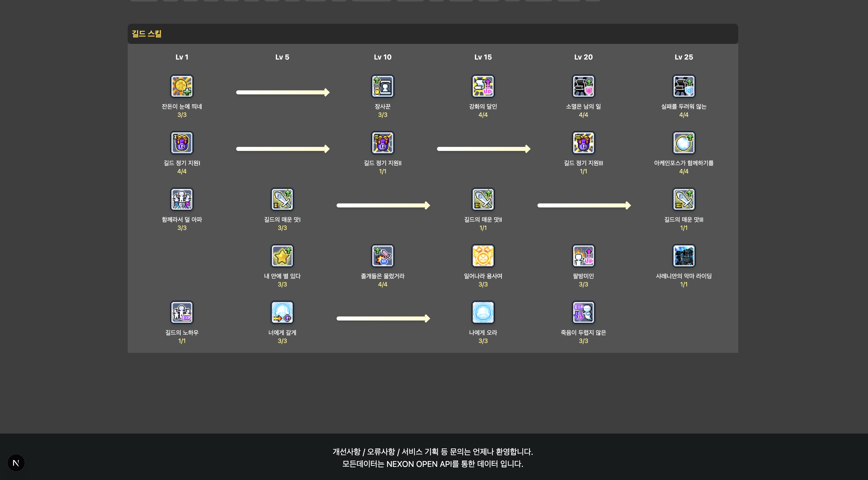
Task: Click the 강화의 달인 skill icon
Action: click(x=483, y=86)
